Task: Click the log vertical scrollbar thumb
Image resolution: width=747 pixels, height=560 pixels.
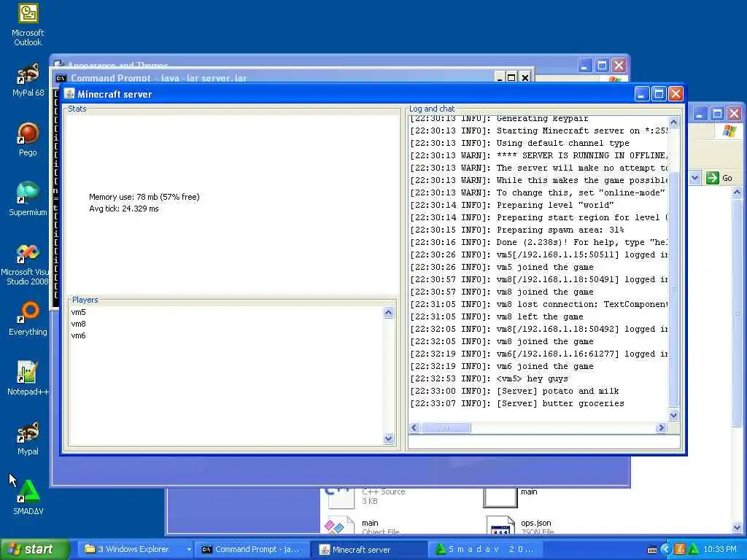Action: click(673, 290)
